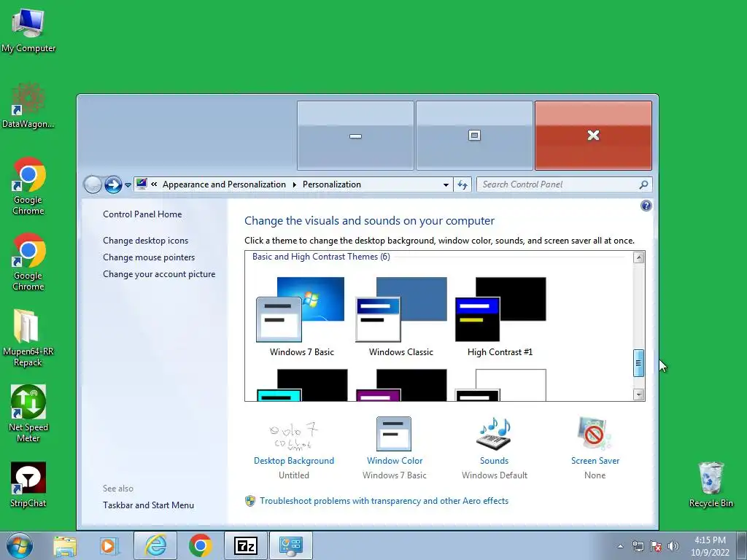747x560 pixels.
Task: Click the theme list scrollbar thumb
Action: coord(638,363)
